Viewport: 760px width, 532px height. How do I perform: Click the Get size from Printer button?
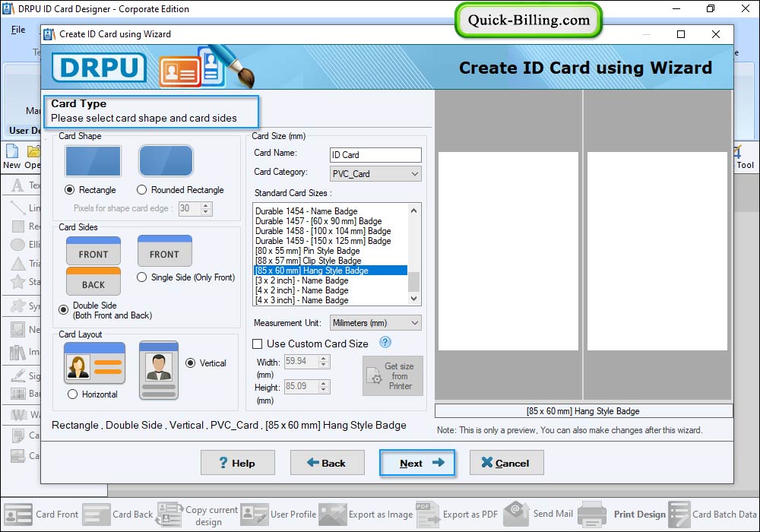pyautogui.click(x=393, y=376)
